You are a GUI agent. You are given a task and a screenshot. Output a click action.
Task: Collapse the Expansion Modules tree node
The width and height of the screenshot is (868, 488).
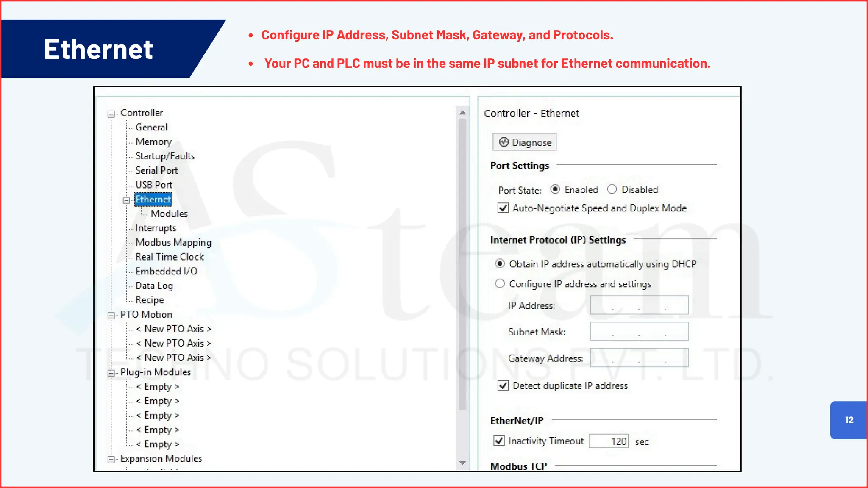click(x=111, y=460)
